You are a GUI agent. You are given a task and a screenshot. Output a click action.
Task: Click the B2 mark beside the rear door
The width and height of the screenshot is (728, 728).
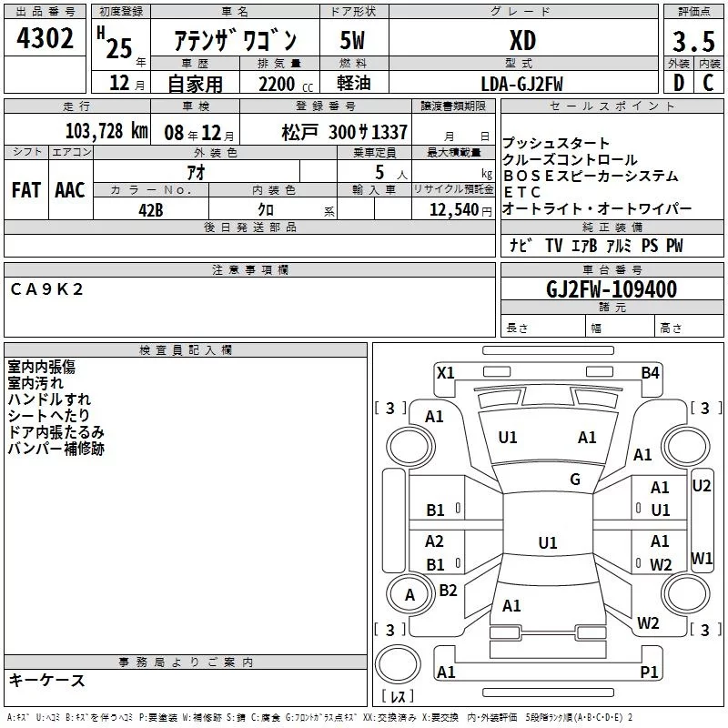[448, 590]
